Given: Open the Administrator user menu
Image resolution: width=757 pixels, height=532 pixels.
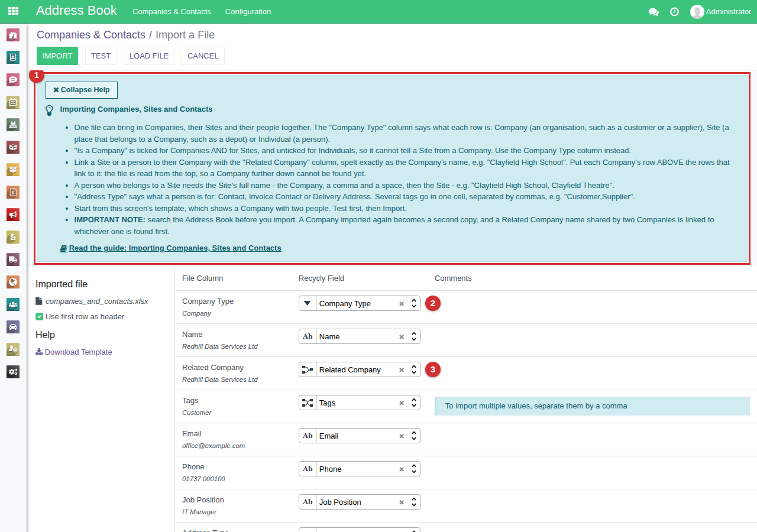Looking at the screenshot, I should pyautogui.click(x=720, y=12).
